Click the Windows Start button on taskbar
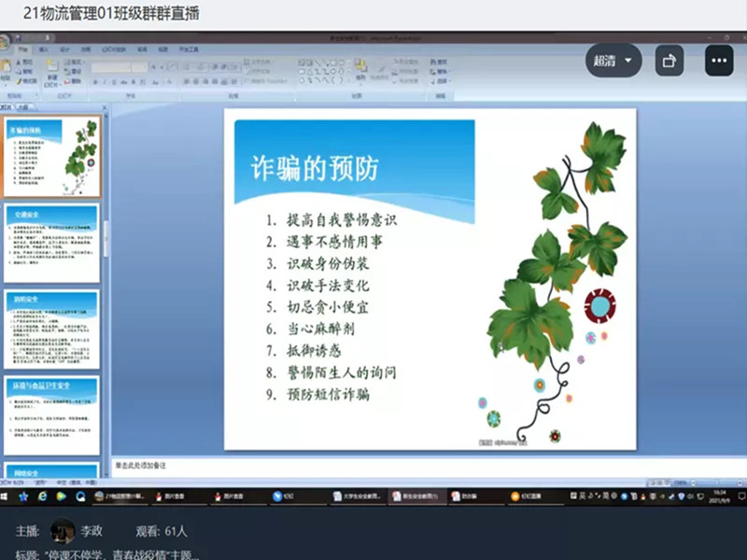The width and height of the screenshot is (747, 560). pyautogui.click(x=7, y=497)
